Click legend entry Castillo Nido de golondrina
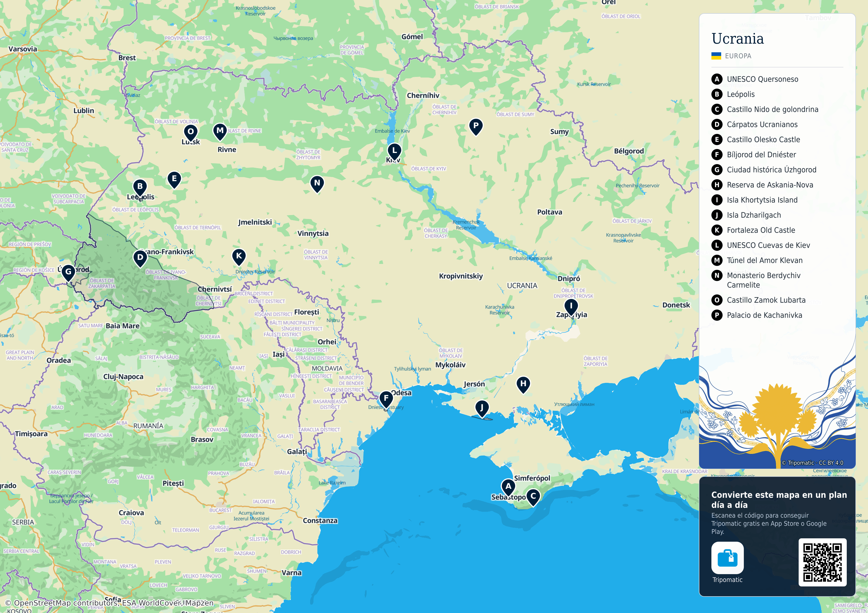This screenshot has height=613, width=868. (772, 109)
